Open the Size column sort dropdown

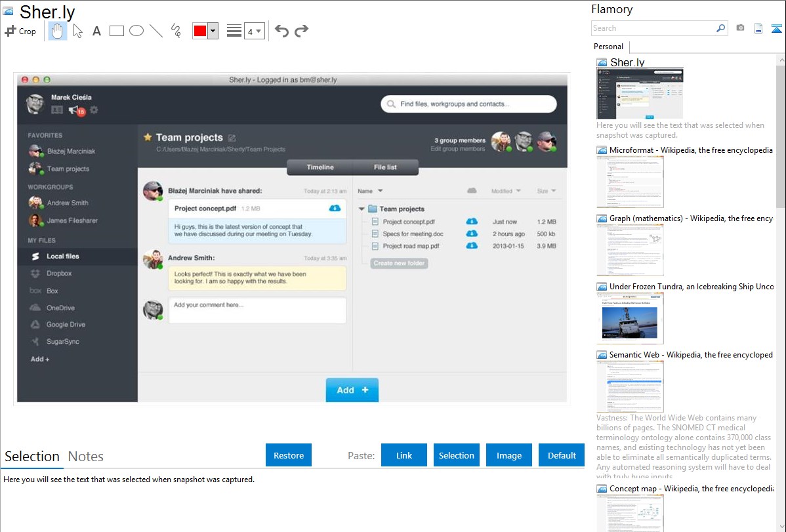[x=553, y=191]
